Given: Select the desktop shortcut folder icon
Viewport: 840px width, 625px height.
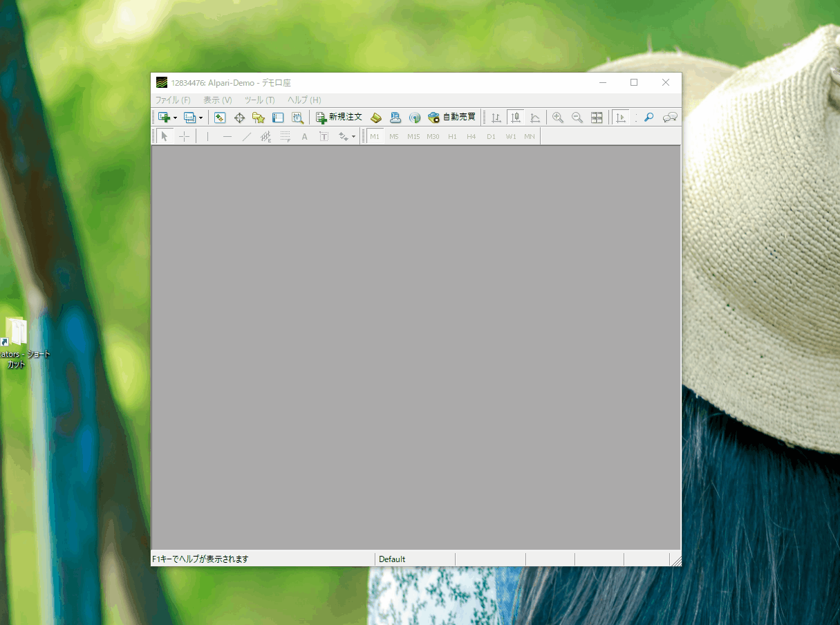Looking at the screenshot, I should coord(17,333).
